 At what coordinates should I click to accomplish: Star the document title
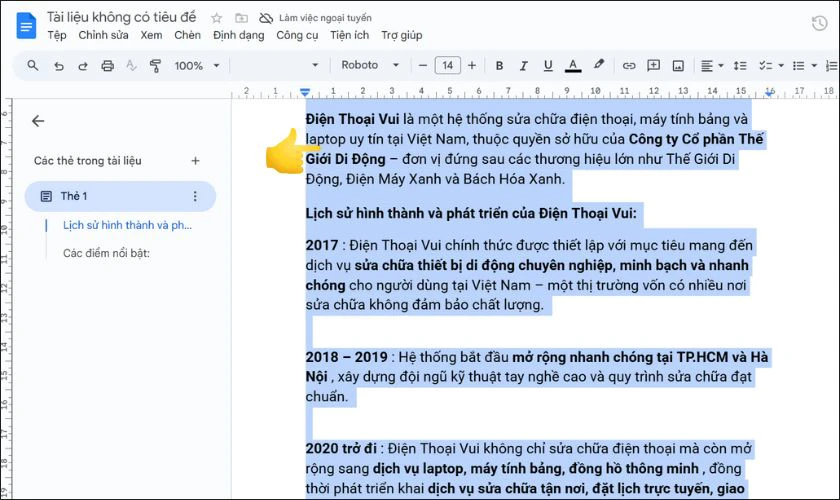216,18
